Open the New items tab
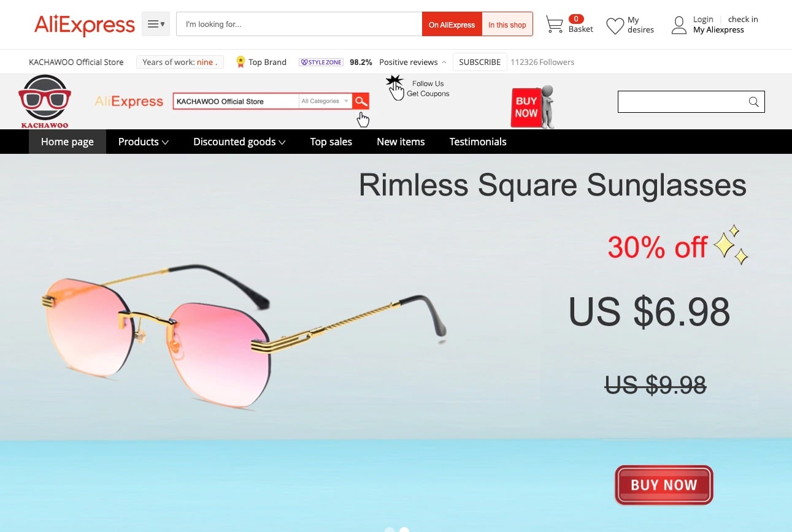 point(401,142)
